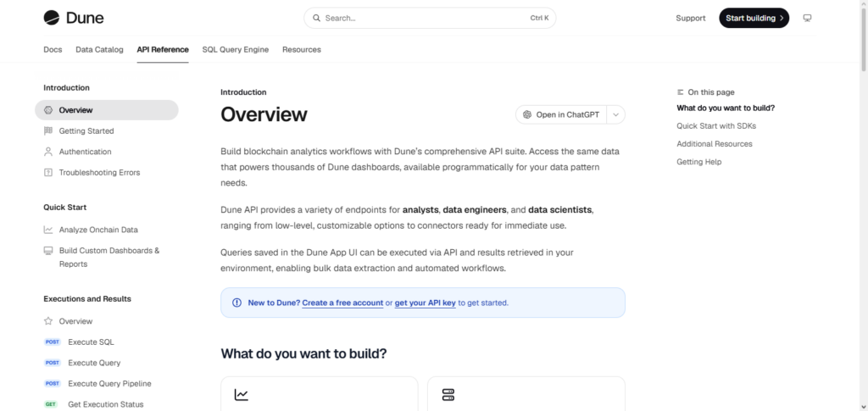Click the Getting Started flag icon
This screenshot has width=868, height=411.
click(48, 131)
